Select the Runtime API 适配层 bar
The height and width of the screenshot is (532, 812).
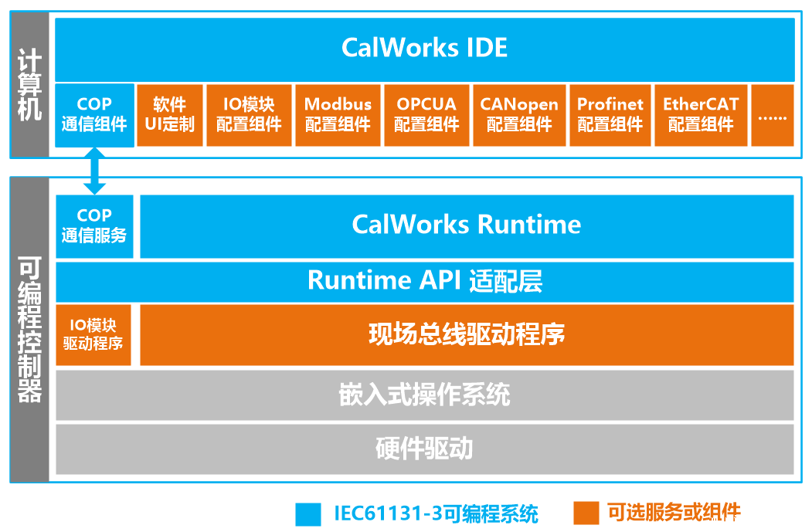(x=424, y=282)
